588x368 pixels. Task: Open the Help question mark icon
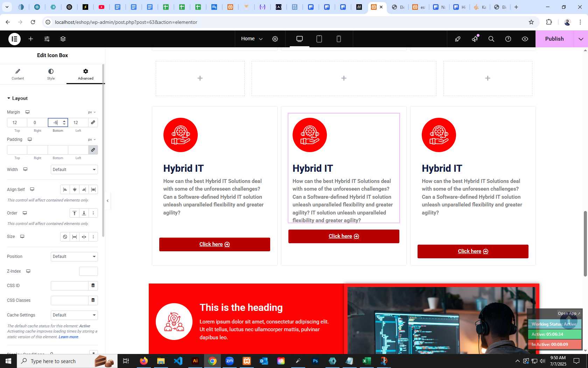tap(508, 39)
